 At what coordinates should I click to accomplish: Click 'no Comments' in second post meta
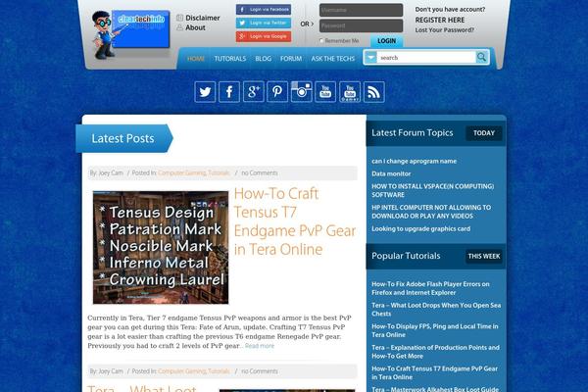click(x=260, y=371)
